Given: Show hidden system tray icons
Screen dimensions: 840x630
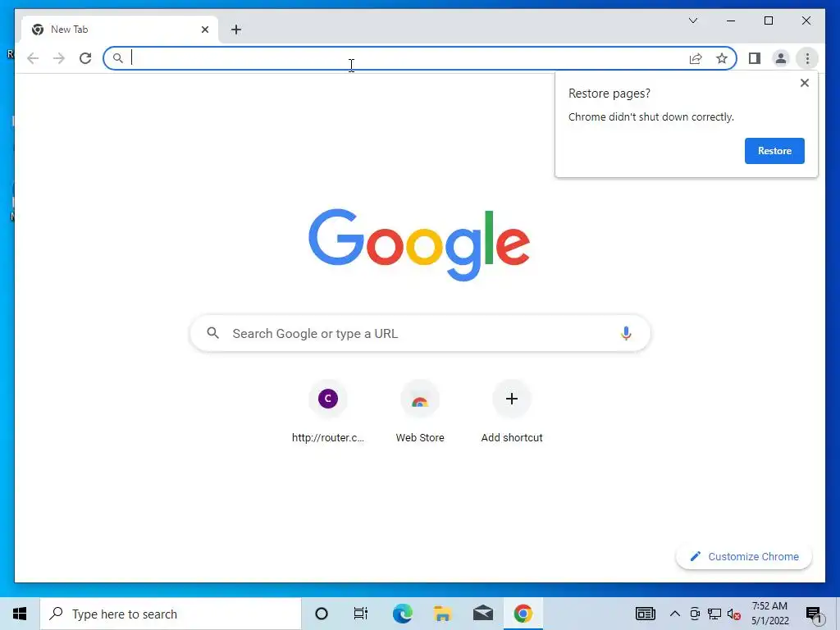Looking at the screenshot, I should [x=675, y=614].
